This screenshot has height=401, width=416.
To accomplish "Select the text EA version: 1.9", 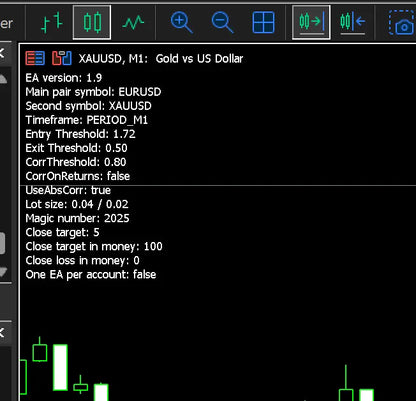I will pos(64,78).
